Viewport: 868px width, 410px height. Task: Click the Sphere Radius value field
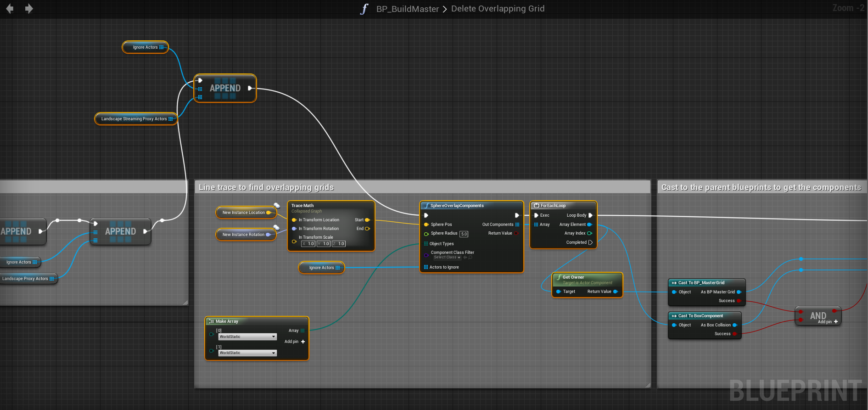coord(464,234)
